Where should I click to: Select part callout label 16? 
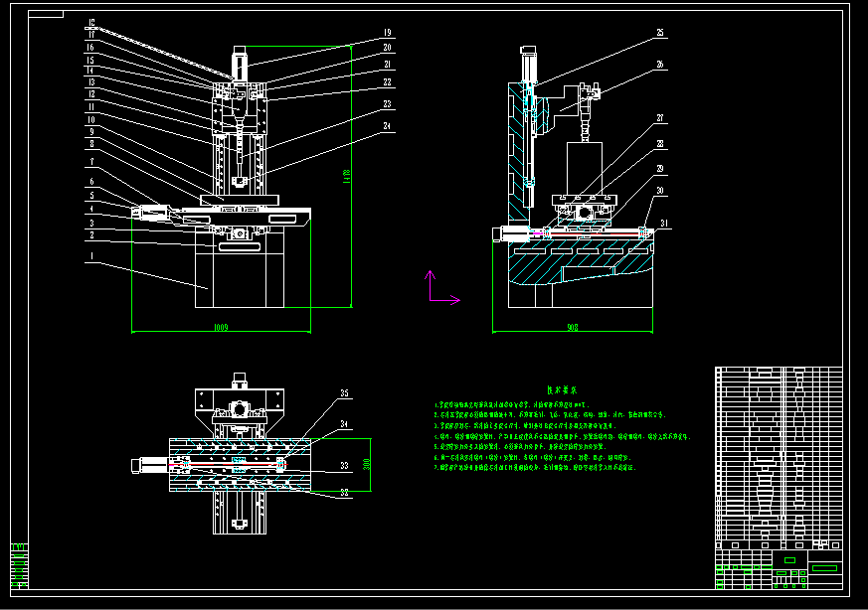90,47
